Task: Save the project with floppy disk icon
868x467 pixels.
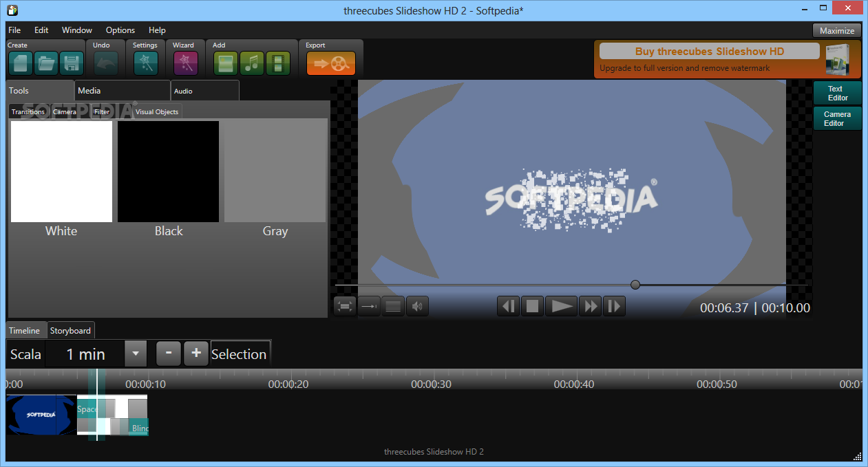Action: pyautogui.click(x=71, y=63)
